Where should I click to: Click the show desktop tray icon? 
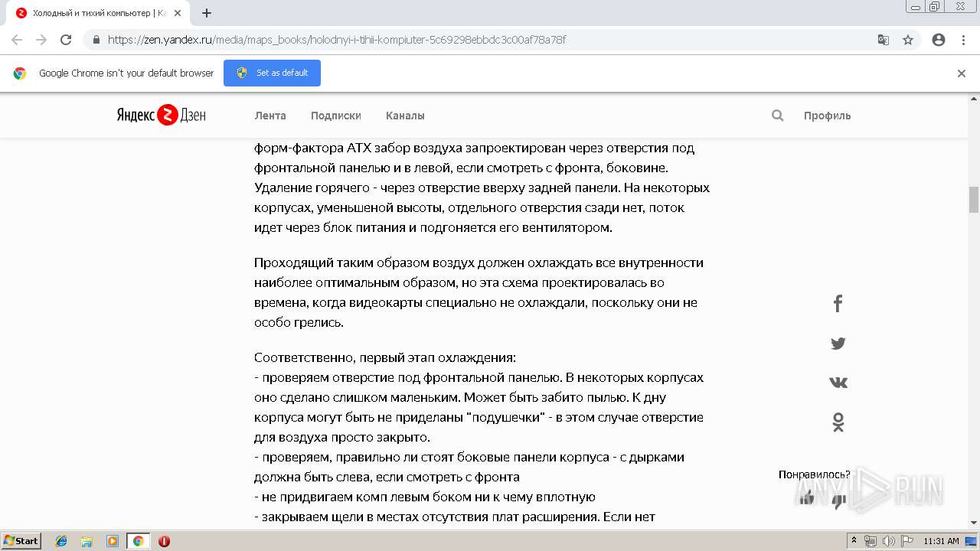[x=972, y=541]
